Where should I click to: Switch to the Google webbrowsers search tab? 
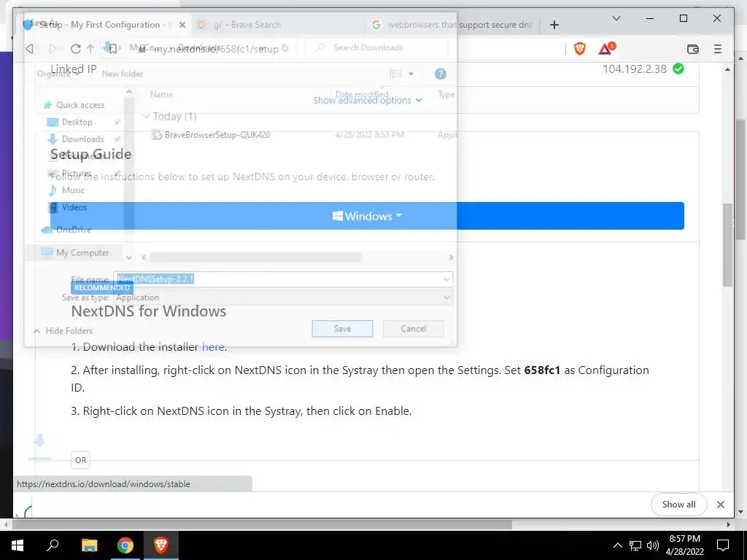452,25
